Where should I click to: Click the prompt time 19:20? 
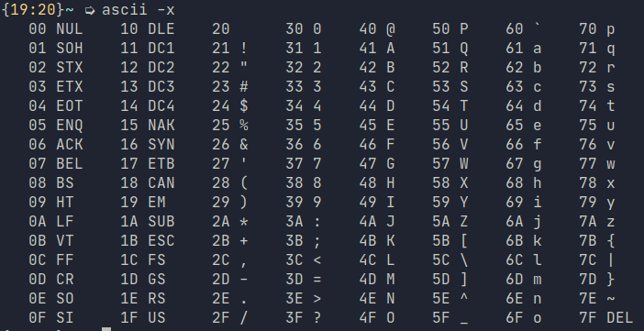click(x=33, y=9)
